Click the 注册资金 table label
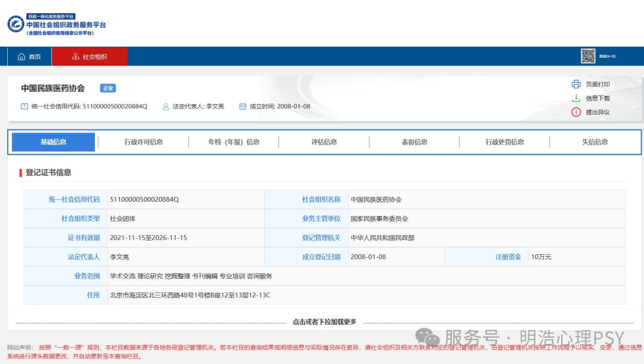 click(x=508, y=257)
